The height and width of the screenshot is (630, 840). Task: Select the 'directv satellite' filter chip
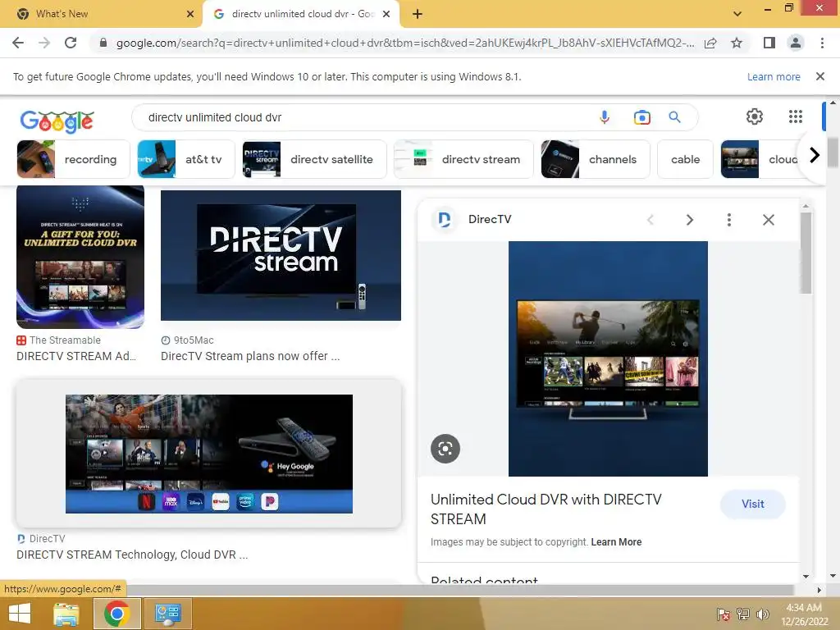[x=314, y=159]
